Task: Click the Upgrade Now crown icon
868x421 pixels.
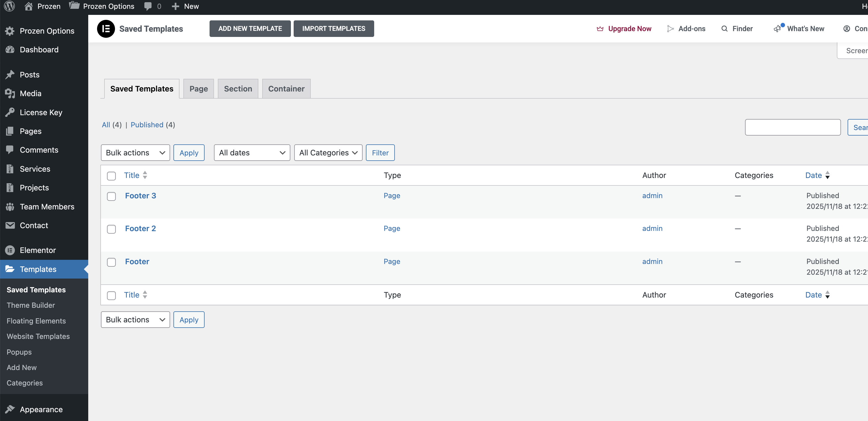Action: coord(600,29)
